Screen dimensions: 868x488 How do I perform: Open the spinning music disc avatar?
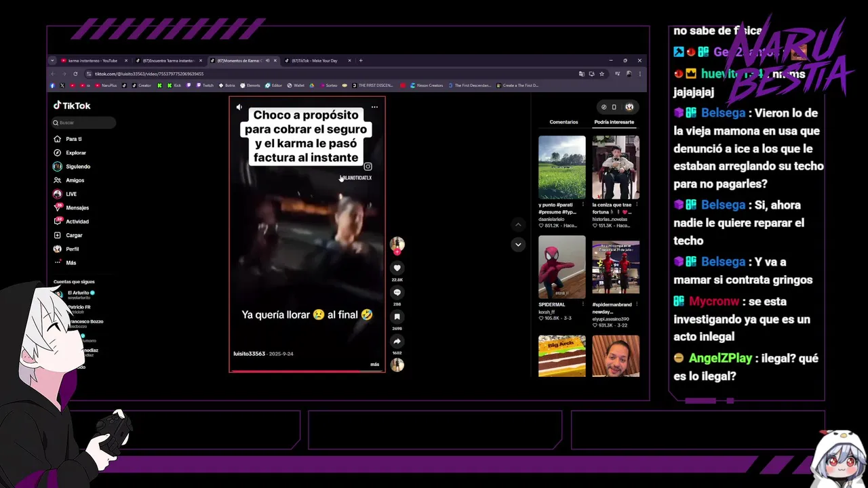click(x=397, y=365)
